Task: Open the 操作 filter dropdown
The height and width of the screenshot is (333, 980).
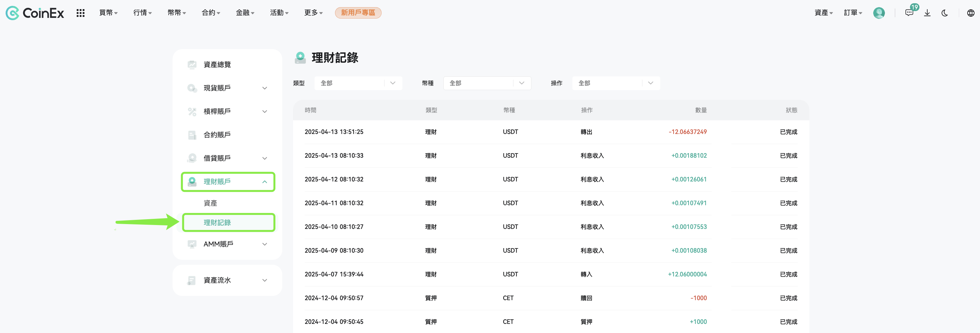Action: pos(616,83)
